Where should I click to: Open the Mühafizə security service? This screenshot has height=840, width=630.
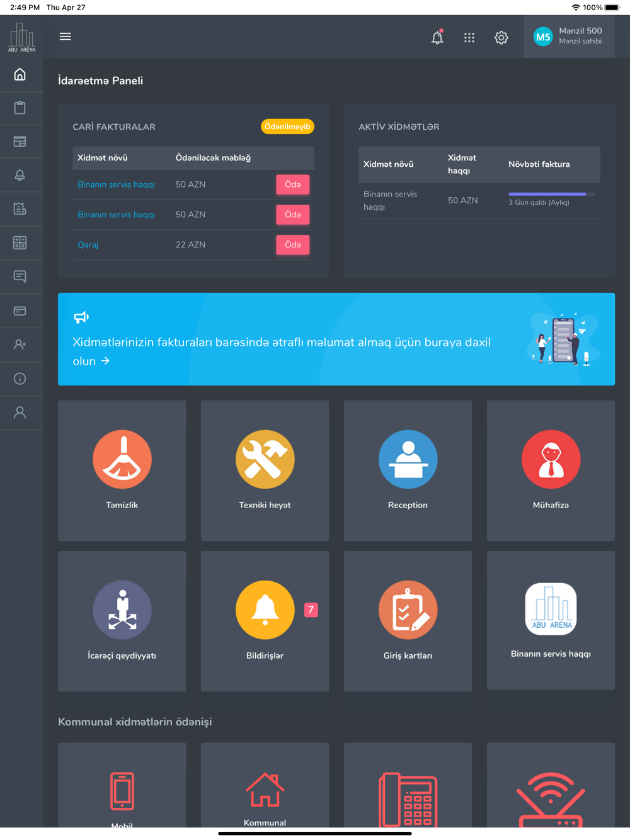pos(551,470)
